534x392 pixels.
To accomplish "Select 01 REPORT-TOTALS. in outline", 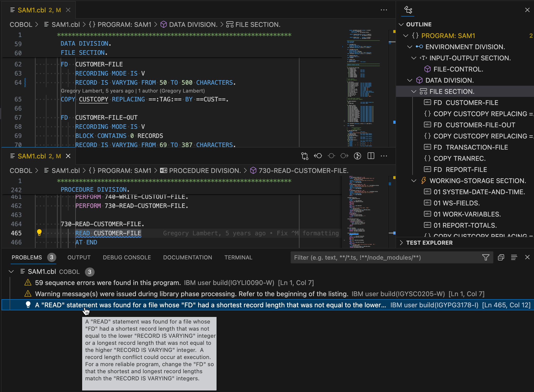I will [465, 225].
